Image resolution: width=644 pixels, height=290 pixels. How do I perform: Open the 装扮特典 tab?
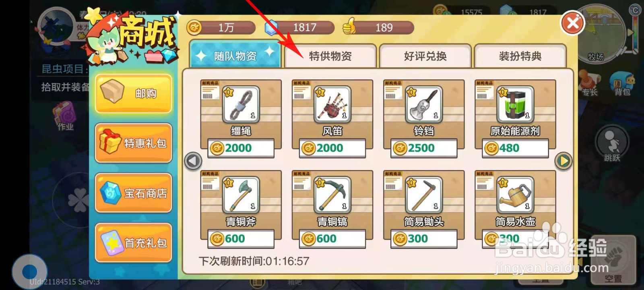click(x=520, y=56)
